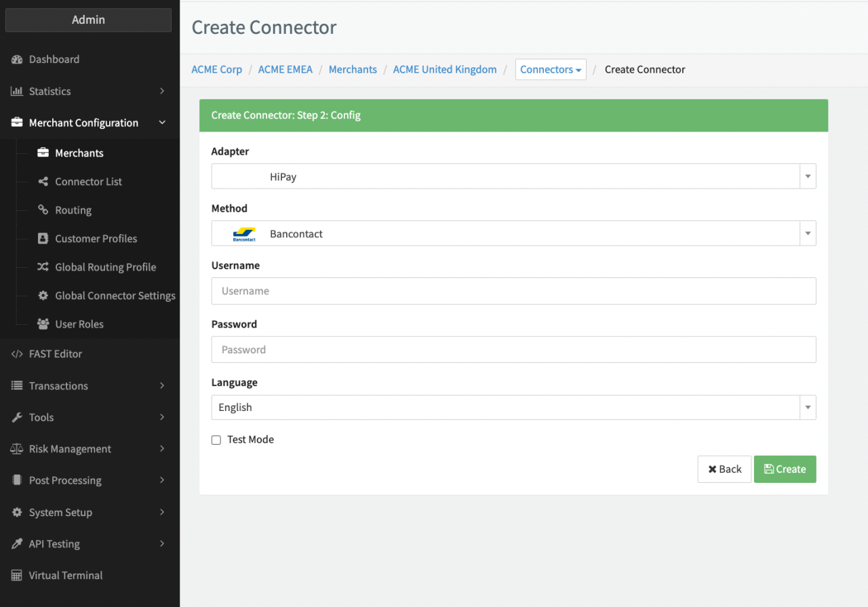Click the FAST Editor code icon

[17, 354]
